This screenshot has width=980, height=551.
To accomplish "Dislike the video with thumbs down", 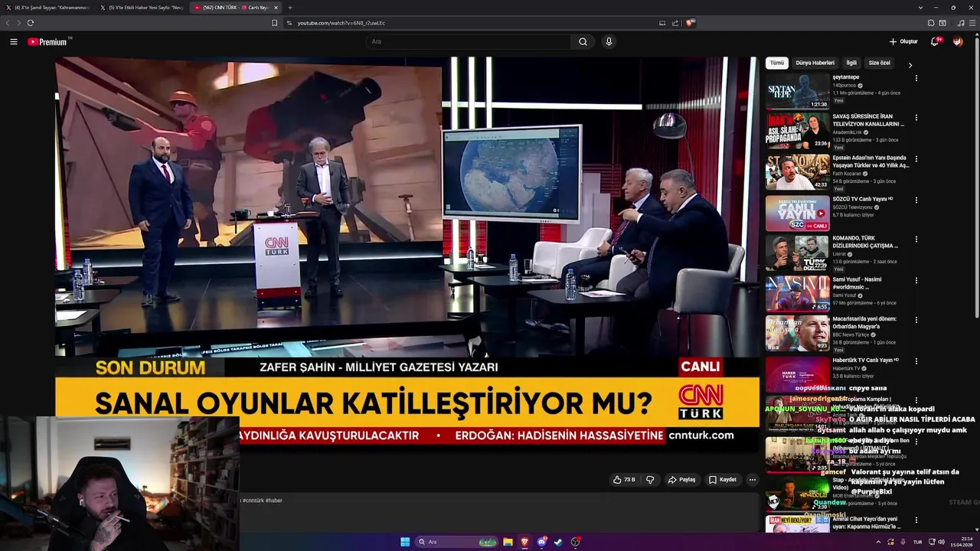I will pyautogui.click(x=650, y=480).
